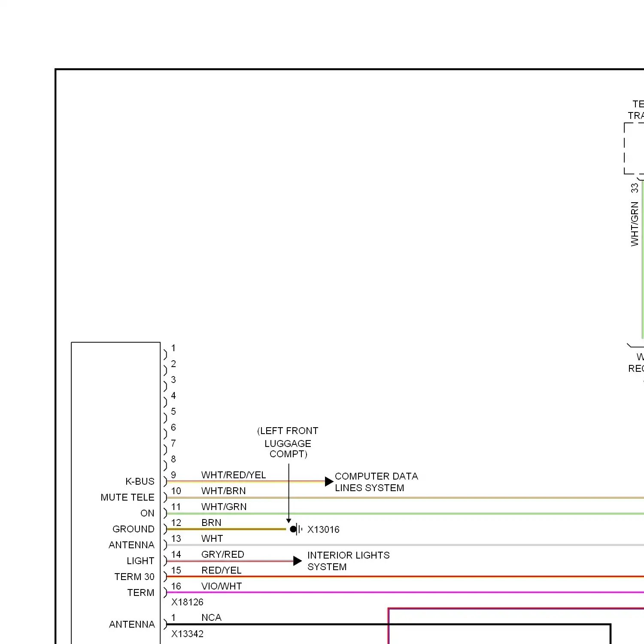Click the horizontal WHT/GRN label at pin 11
Viewport: 644px width, 644px height.
click(x=224, y=507)
